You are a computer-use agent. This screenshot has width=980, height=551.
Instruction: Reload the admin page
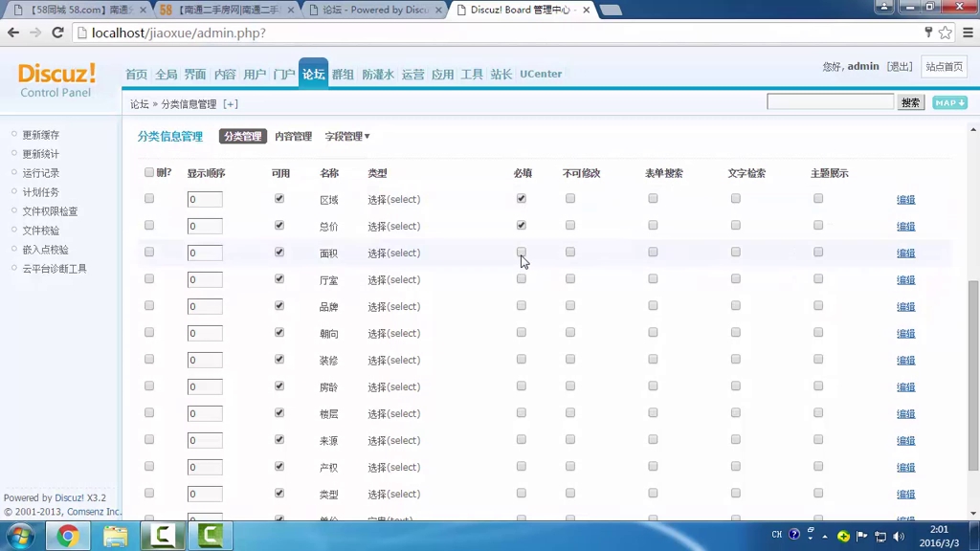click(x=57, y=33)
